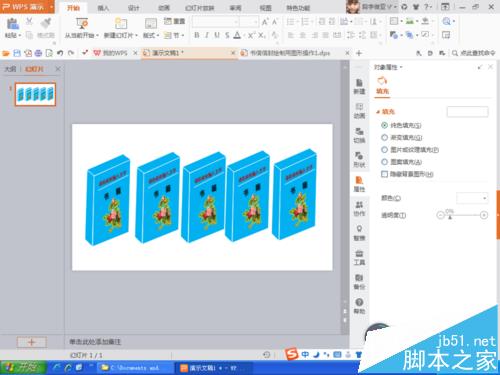Open the font name combo box
This screenshot has height=375, width=500.
click(215, 22)
